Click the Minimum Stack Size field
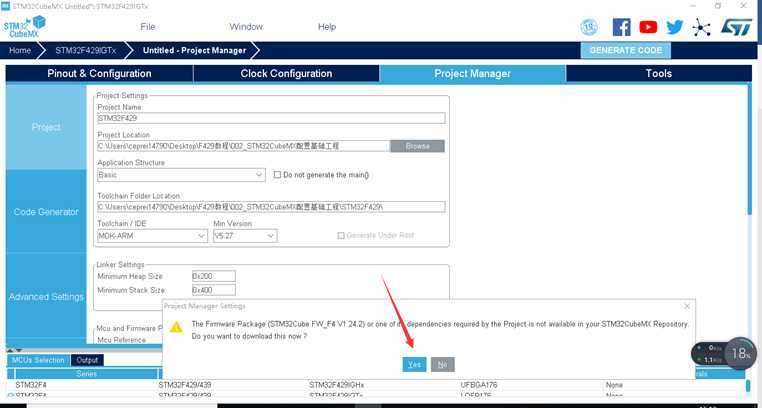The width and height of the screenshot is (762, 408). (214, 290)
